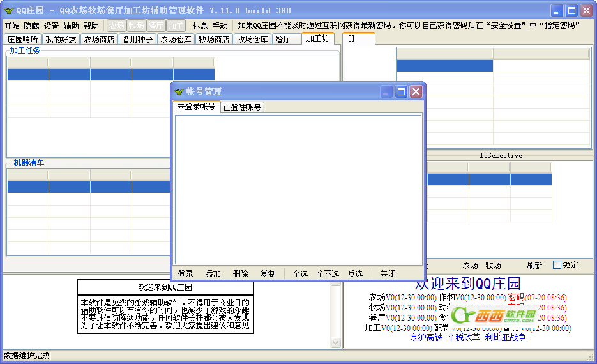
Task: Click 刷新 in the right panel
Action: coord(534,265)
